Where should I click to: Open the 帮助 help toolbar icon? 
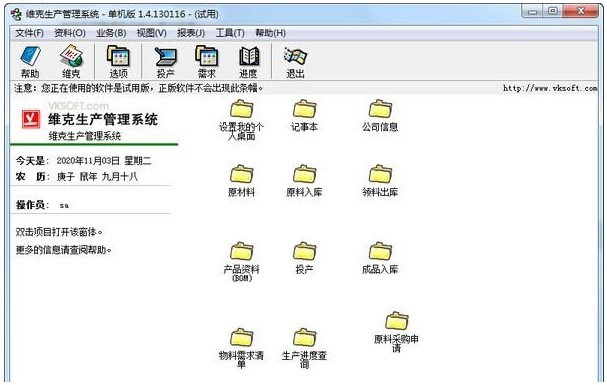tap(30, 62)
